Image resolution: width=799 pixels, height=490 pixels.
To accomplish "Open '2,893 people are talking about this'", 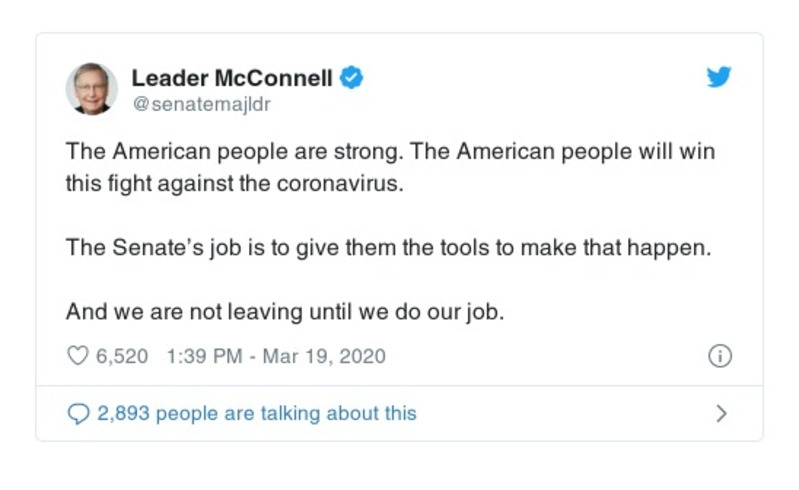I will [256, 413].
